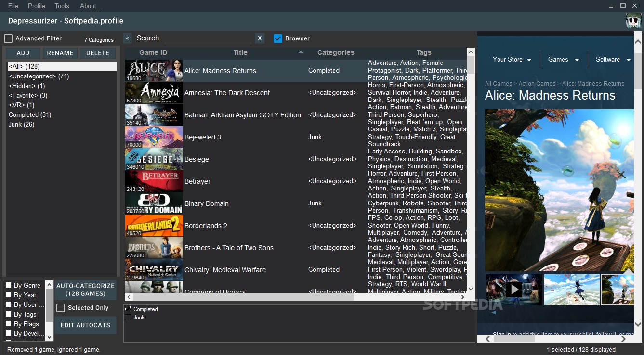Collapse the left panel with the arrow button

click(128, 38)
